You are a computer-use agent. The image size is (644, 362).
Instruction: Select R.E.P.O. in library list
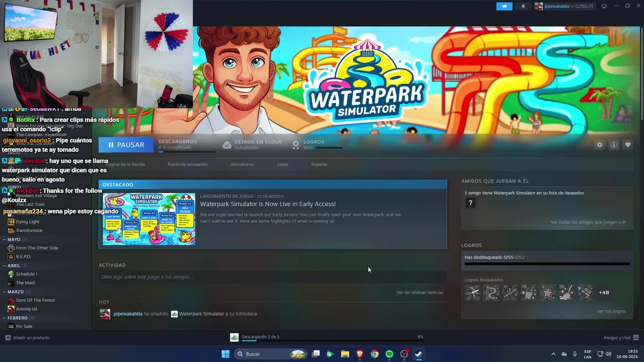pyautogui.click(x=23, y=256)
